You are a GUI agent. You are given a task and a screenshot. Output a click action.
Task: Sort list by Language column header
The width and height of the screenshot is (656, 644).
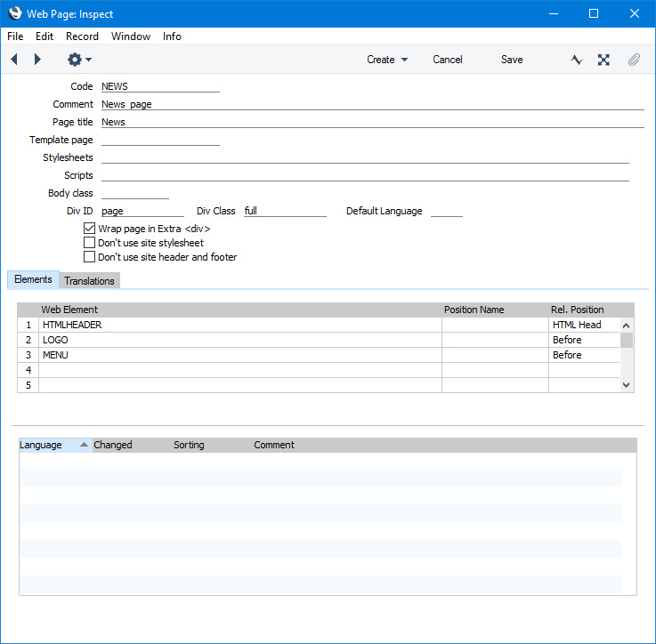53,445
